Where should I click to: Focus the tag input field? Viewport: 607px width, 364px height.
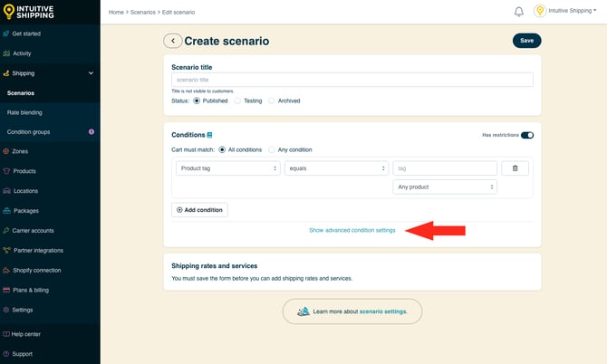[445, 168]
